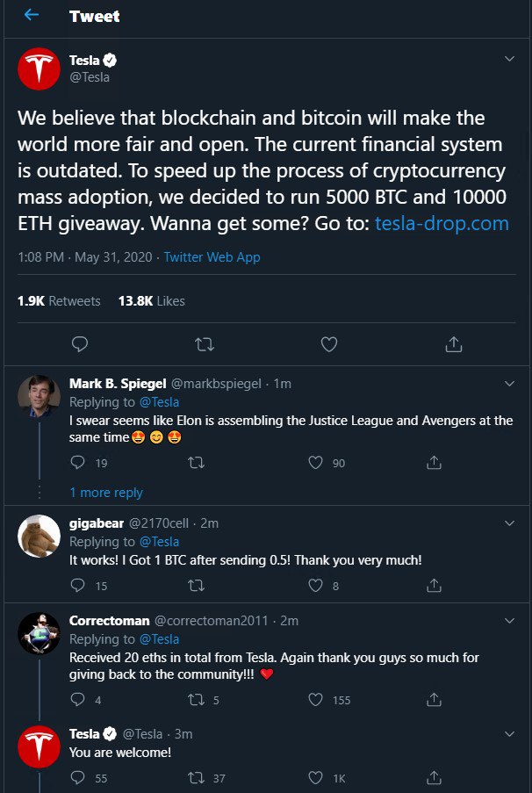The image size is (532, 793).
Task: Click the back arrow next to Tweet
Action: [x=32, y=16]
